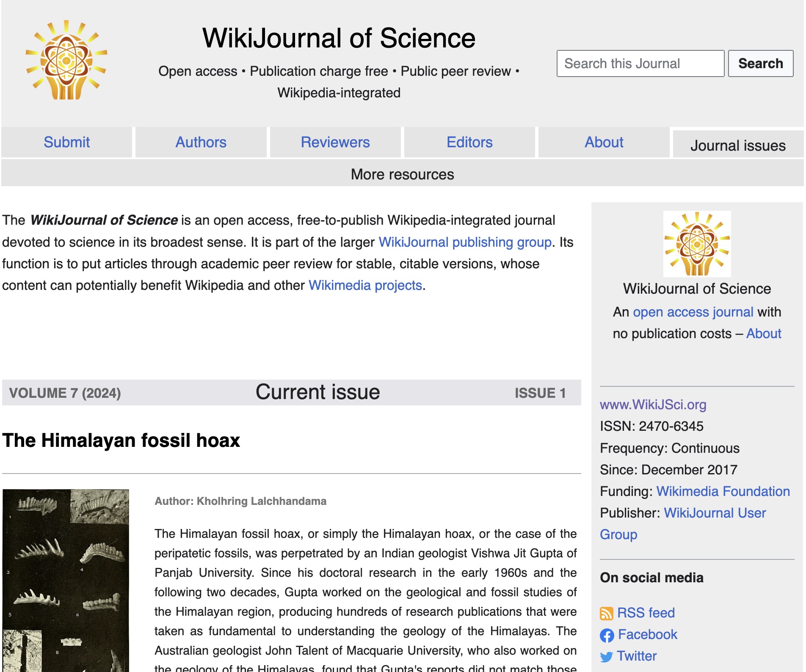Open the conodont fossil image thumbnail
Viewport: 806px width, 672px height.
[66, 580]
